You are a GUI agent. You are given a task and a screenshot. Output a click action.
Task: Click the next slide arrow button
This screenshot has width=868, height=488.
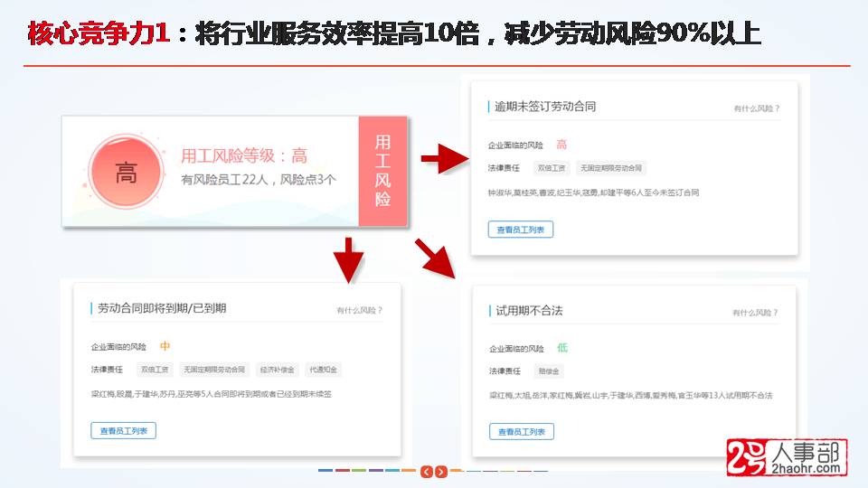click(440, 472)
